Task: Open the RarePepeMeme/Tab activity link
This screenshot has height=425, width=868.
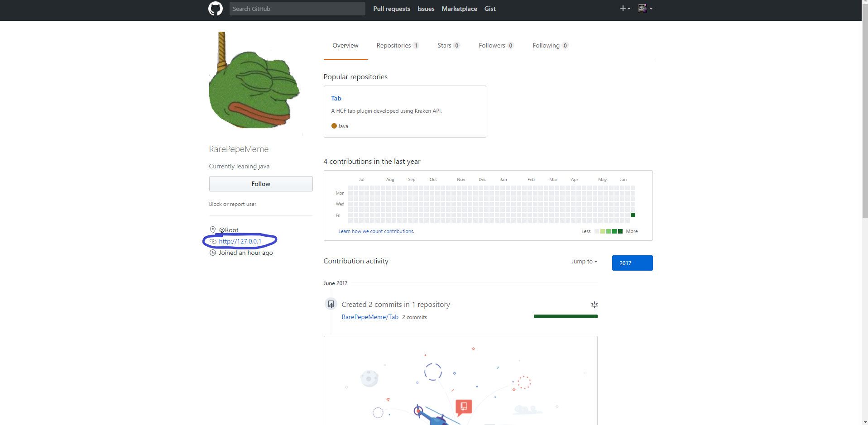Action: (370, 317)
